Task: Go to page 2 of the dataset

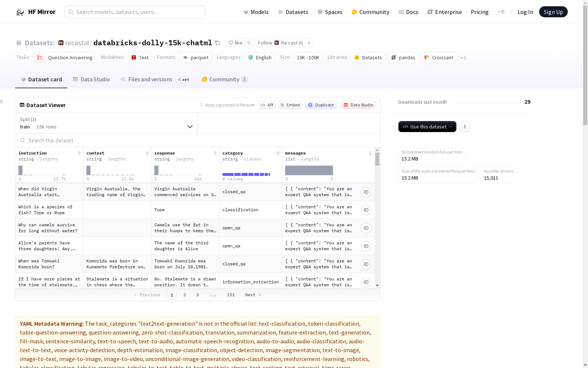Action: tap(184, 295)
